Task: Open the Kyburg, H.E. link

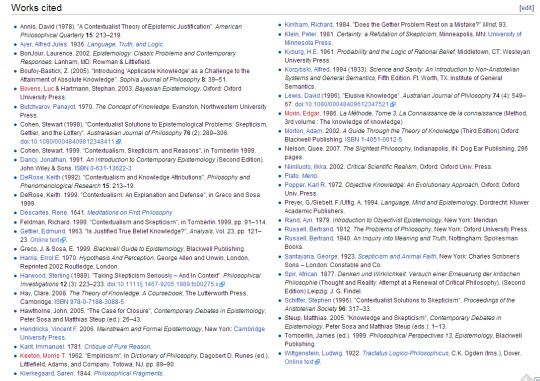Action: [x=301, y=52]
